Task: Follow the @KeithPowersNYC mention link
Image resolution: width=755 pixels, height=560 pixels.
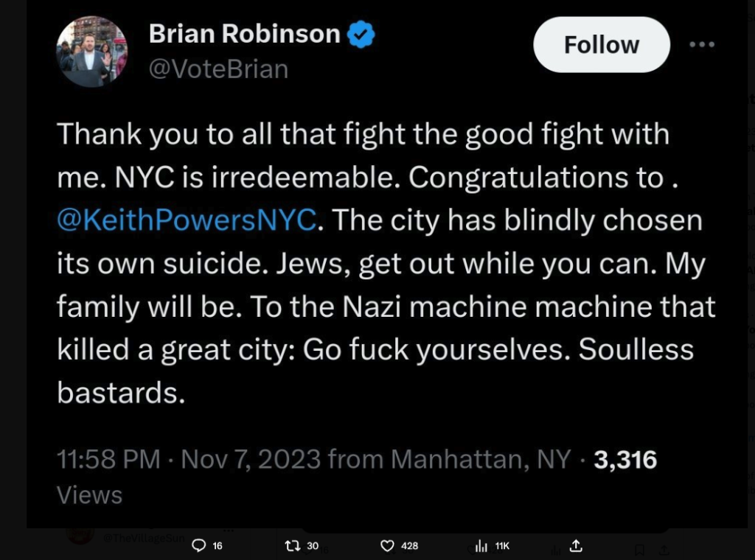Action: (187, 220)
